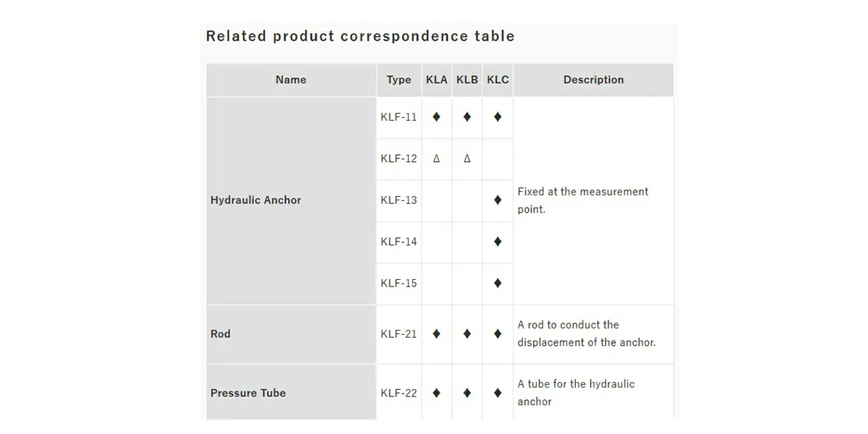Viewport: 868px width, 434px height.
Task: Select the diamond in the KLF-14 row
Action: click(497, 242)
